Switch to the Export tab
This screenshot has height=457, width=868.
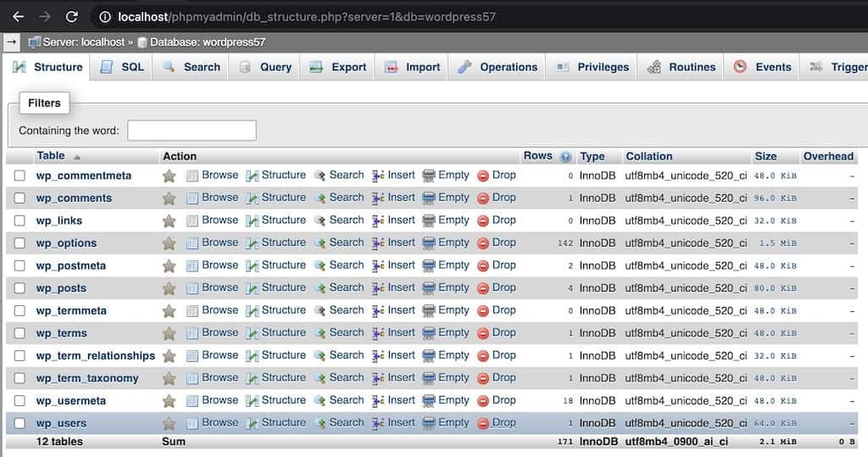[x=338, y=67]
